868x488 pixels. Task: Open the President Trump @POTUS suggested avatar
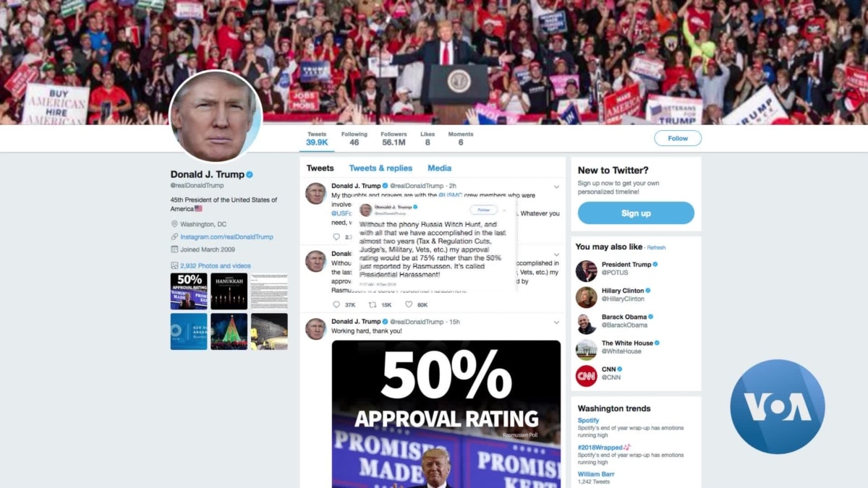pyautogui.click(x=587, y=271)
